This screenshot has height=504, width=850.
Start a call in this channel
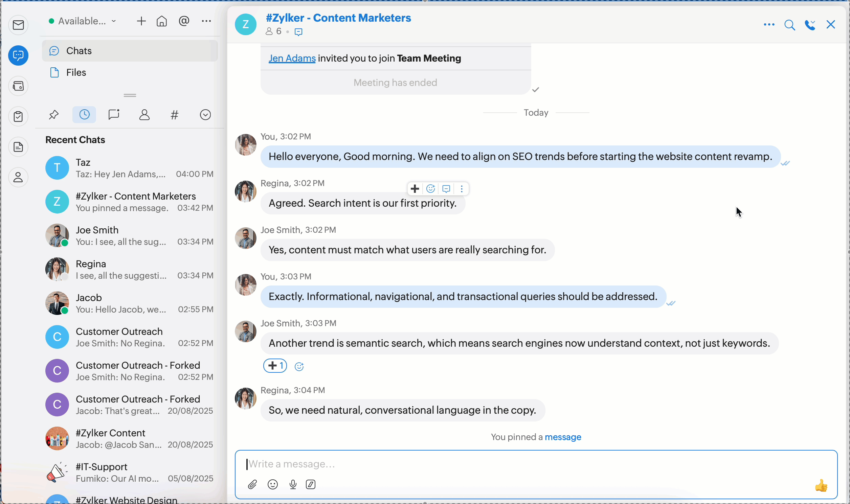pyautogui.click(x=810, y=25)
